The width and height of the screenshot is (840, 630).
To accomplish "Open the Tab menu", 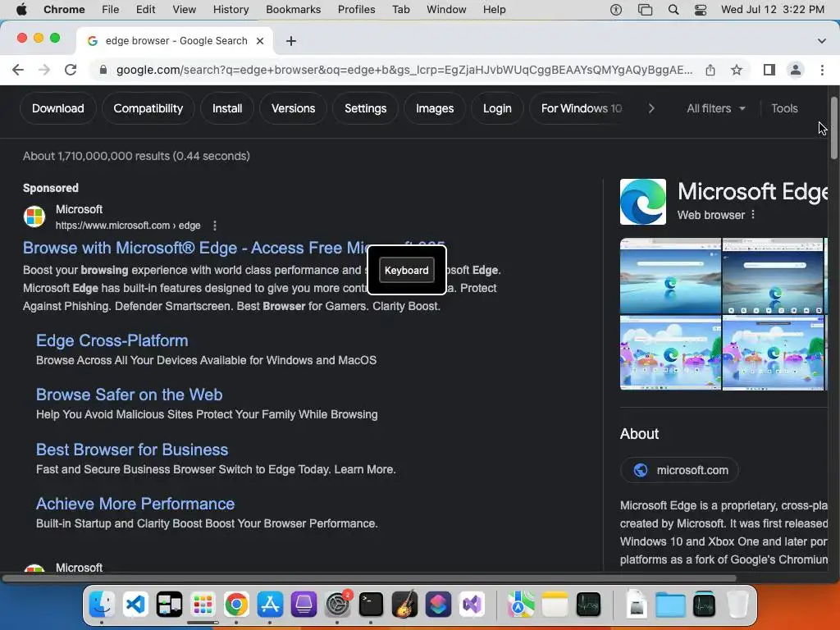I will (x=400, y=10).
